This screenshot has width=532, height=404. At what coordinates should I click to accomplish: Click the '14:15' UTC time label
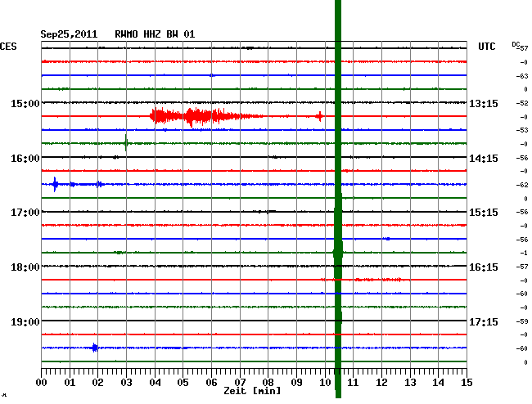(484, 159)
